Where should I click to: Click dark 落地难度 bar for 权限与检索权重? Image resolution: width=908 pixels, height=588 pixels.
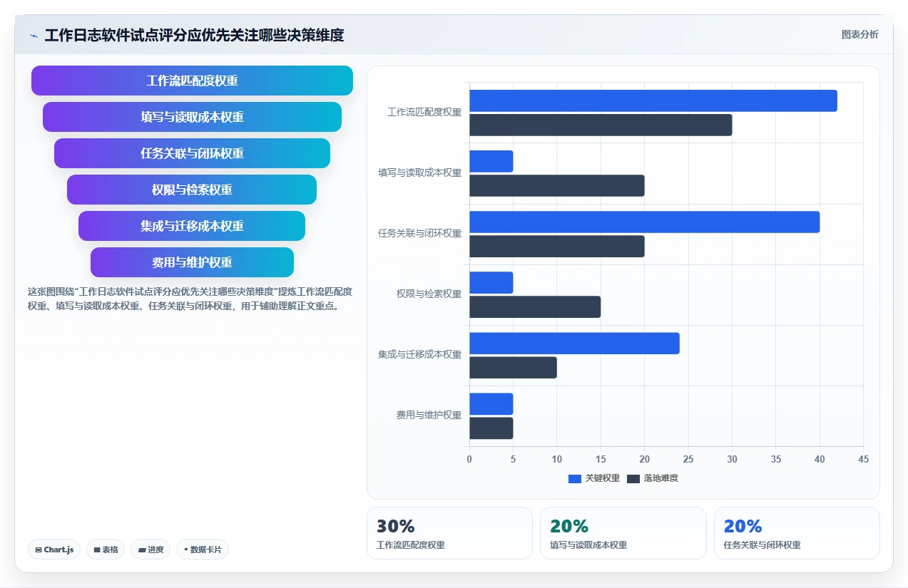(x=535, y=306)
